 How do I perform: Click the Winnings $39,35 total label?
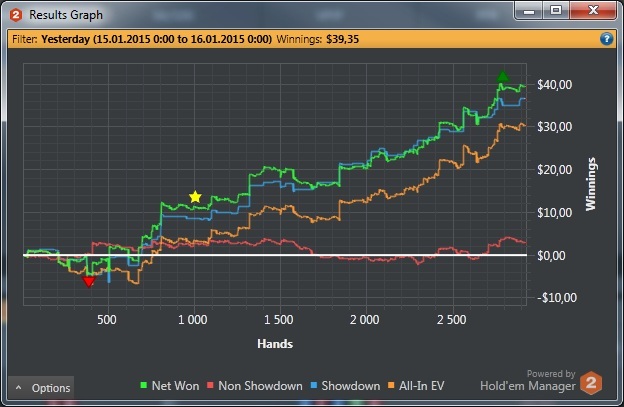point(318,39)
